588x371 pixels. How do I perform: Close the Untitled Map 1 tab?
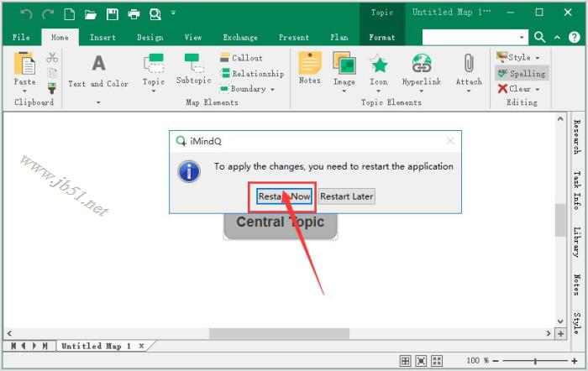141,346
